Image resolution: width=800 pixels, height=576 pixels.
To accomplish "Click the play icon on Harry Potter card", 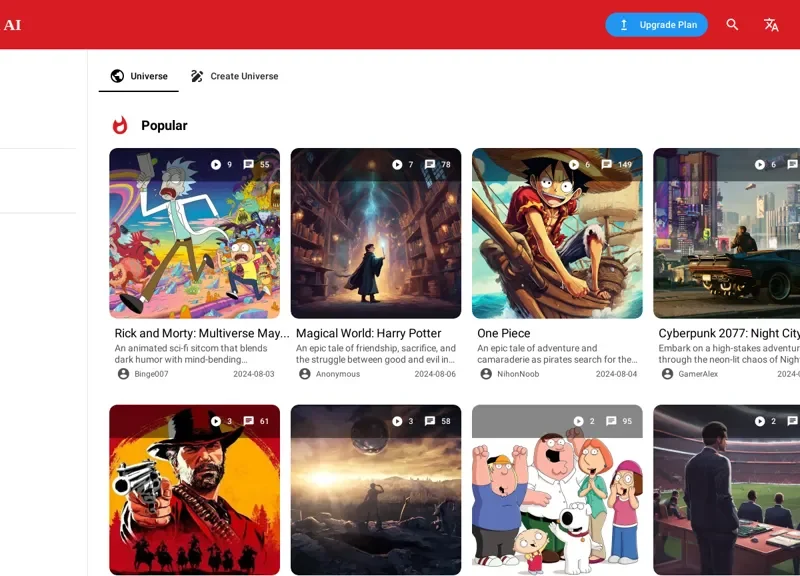I will point(397,164).
